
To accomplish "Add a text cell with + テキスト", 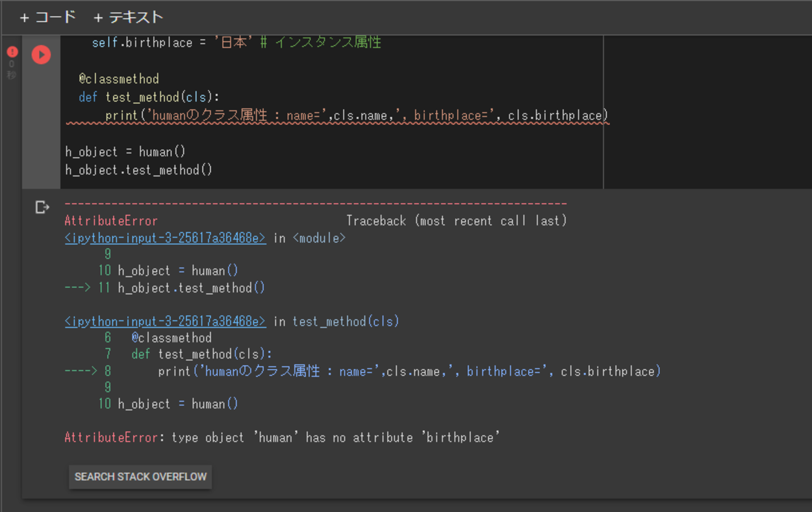I will (128, 18).
